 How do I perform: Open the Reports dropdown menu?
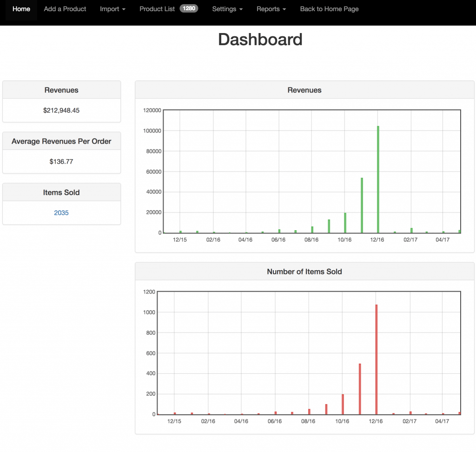[271, 9]
